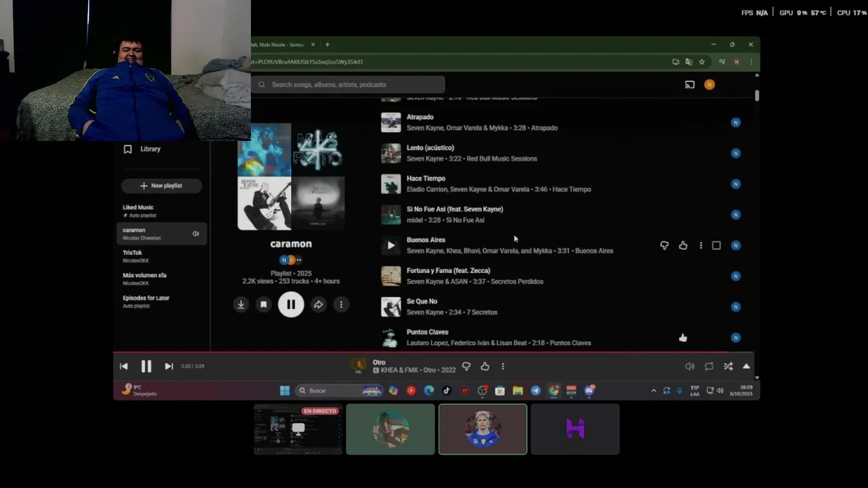Pause the caramon playlist with the large round button
The image size is (868, 488).
[x=291, y=304]
